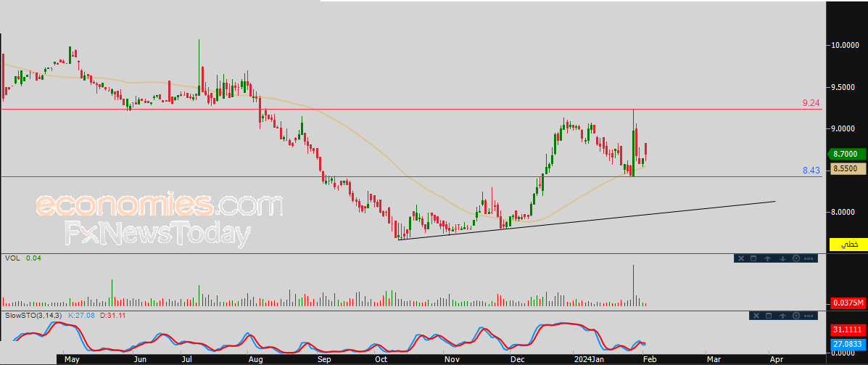Close the SlowSTO indicator panel
The height and width of the screenshot is (365, 868).
[x=756, y=316]
